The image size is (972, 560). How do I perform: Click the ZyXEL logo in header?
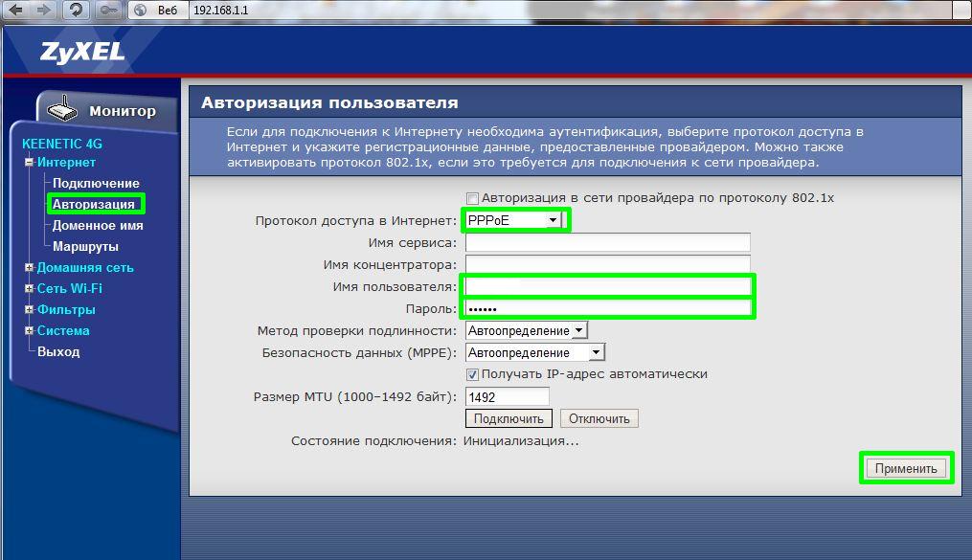82,52
